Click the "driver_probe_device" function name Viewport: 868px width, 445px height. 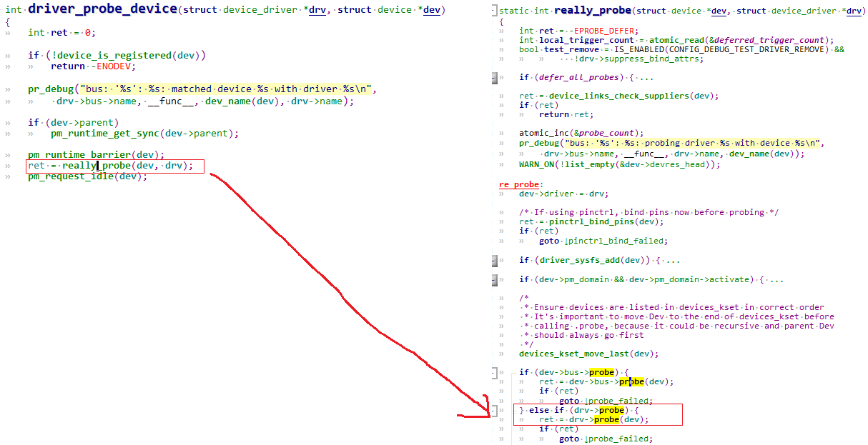pos(102,9)
